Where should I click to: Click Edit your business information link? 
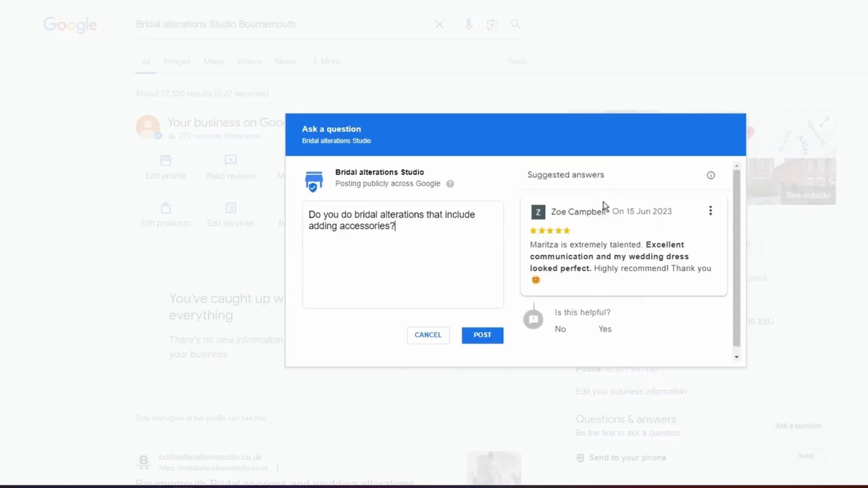631,391
